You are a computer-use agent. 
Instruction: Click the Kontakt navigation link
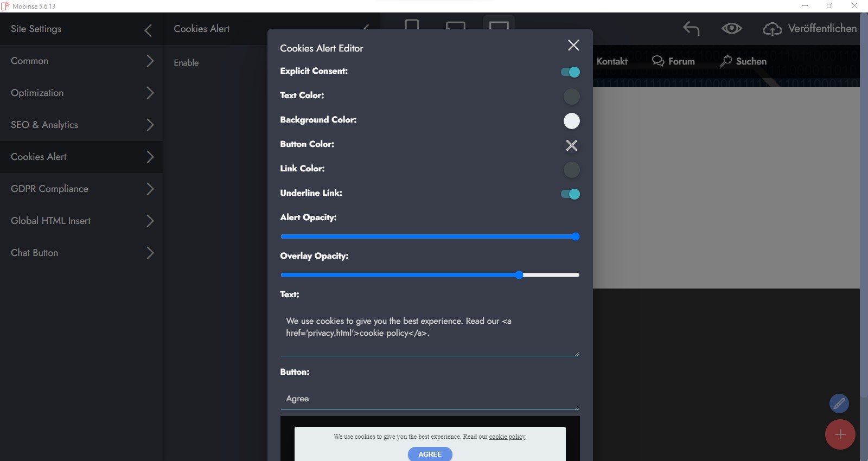pos(612,61)
